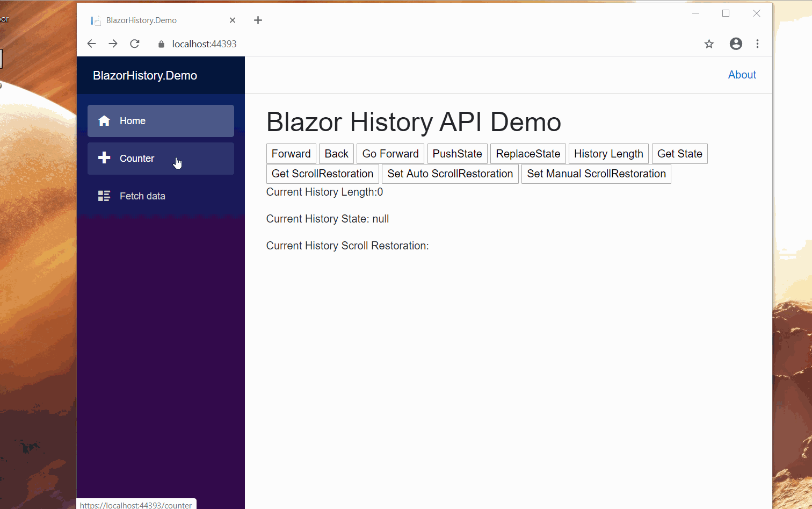Viewport: 812px width, 509px height.
Task: Click the list icon beside Fetch data
Action: pos(104,196)
